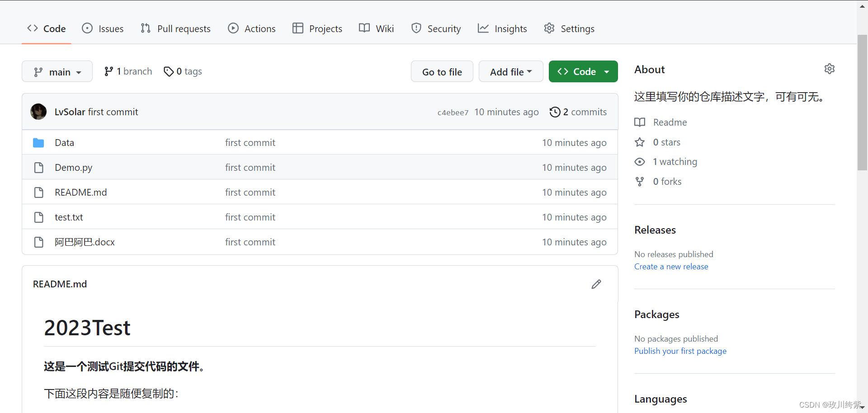View the Insights tab

click(502, 28)
